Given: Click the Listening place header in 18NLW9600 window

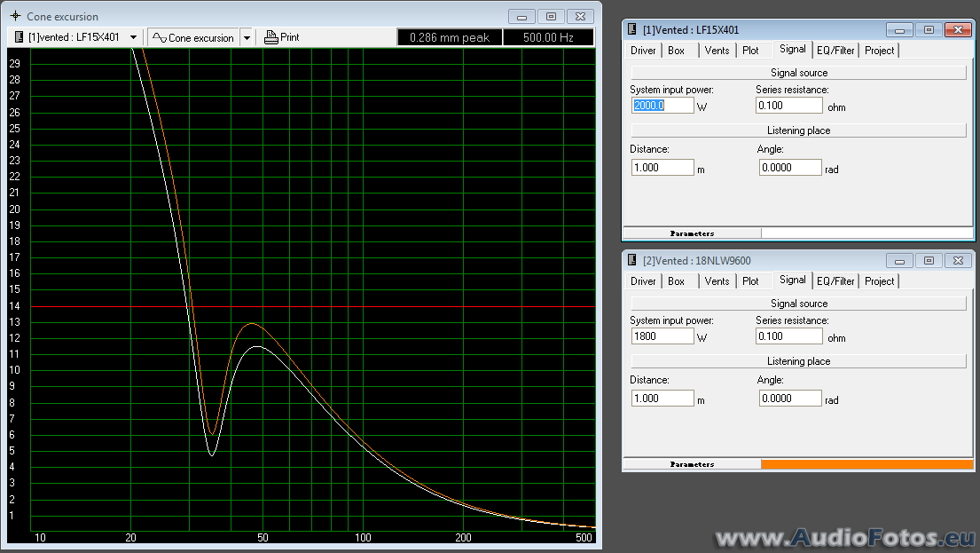Looking at the screenshot, I should click(x=799, y=361).
